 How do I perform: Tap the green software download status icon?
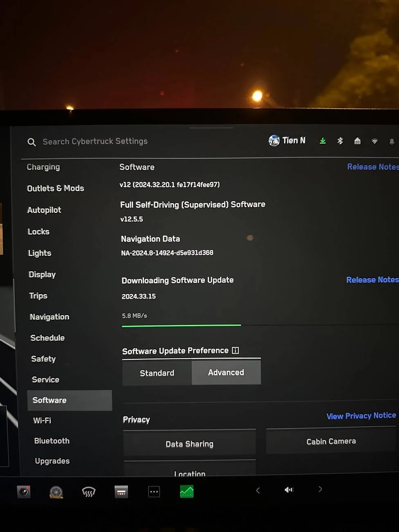[x=322, y=141]
